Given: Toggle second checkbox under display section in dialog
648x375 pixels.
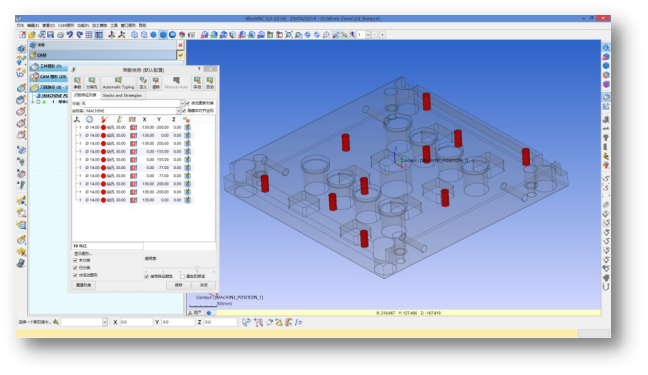Looking at the screenshot, I should coord(75,268).
